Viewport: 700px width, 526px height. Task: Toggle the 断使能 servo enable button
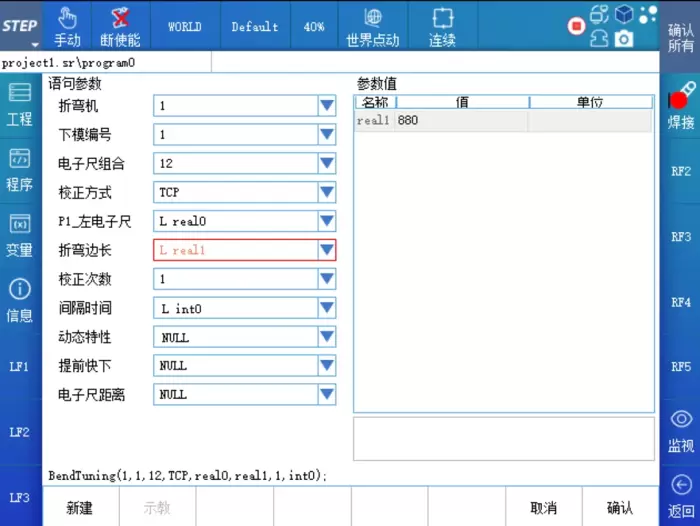[121, 27]
